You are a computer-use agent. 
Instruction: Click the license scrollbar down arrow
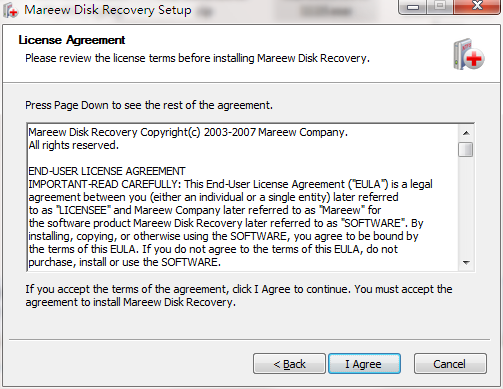pyautogui.click(x=466, y=263)
